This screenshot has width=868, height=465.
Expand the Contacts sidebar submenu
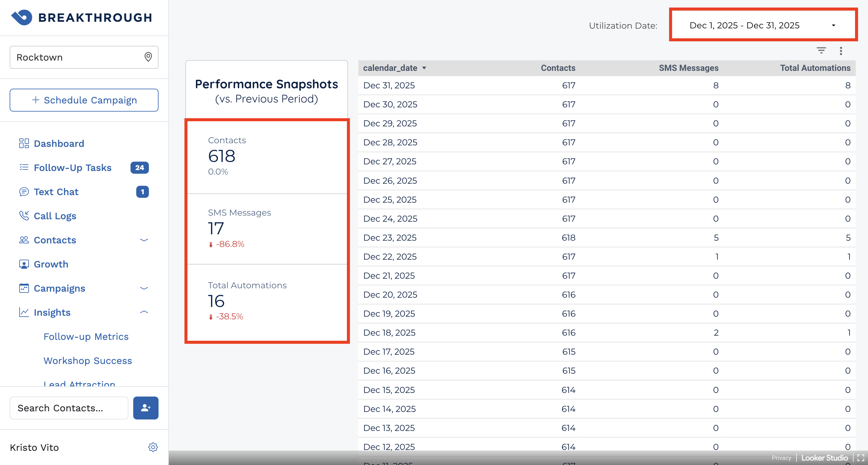[144, 240]
